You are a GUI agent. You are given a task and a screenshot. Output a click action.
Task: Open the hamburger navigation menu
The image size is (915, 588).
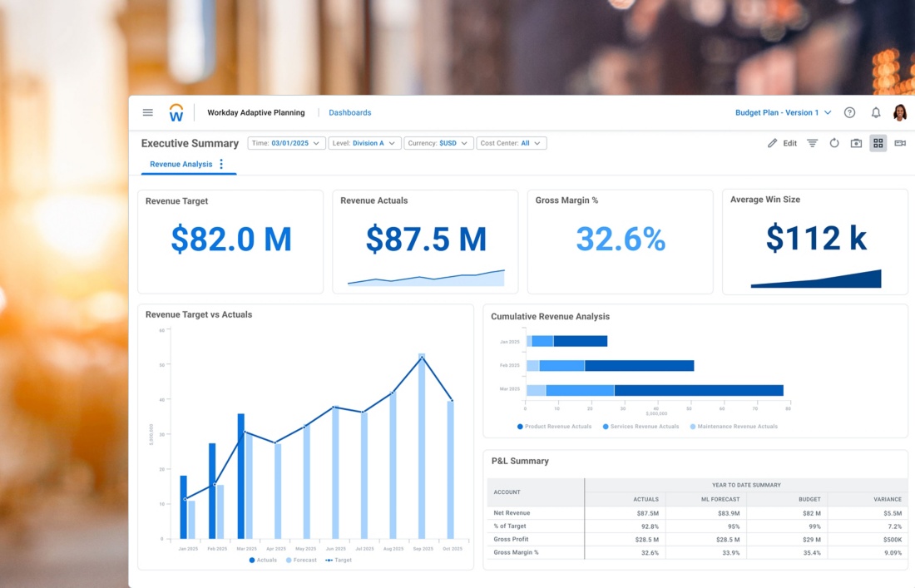(x=148, y=112)
